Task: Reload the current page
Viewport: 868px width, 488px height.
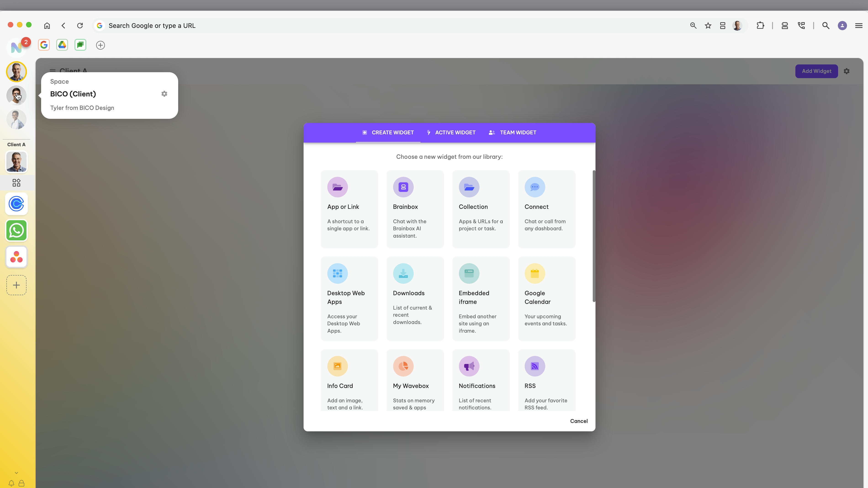Action: [x=80, y=26]
